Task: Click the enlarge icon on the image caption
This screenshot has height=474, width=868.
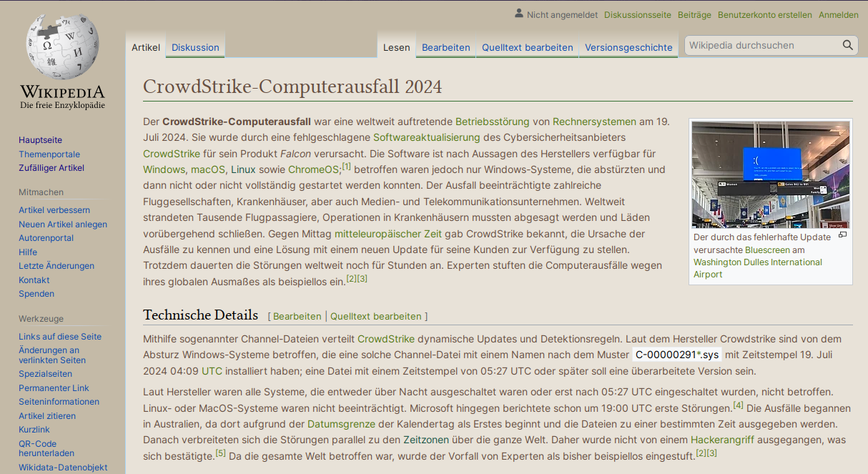Action: click(844, 234)
